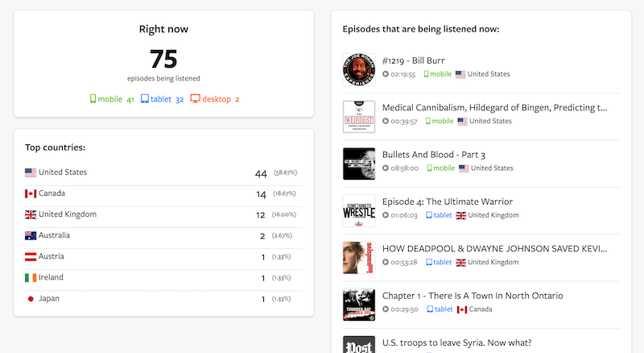This screenshot has width=644, height=353.
Task: Click the Thunder Bay podcast thumbnail
Action: [359, 305]
